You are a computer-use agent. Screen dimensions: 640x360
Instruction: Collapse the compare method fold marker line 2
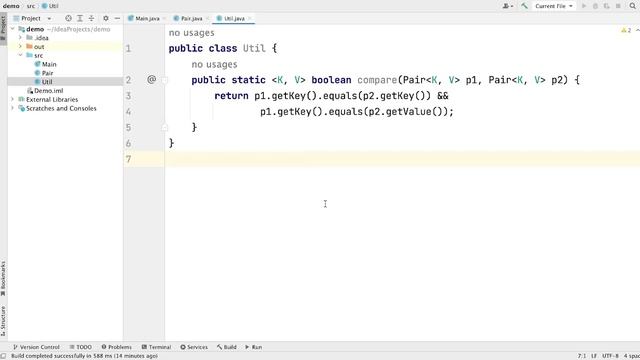click(x=164, y=80)
